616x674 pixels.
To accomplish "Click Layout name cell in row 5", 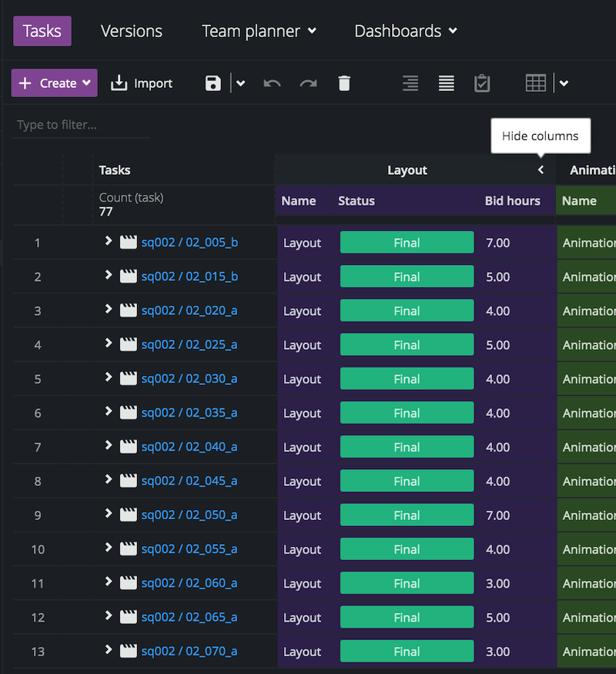I will (x=302, y=379).
